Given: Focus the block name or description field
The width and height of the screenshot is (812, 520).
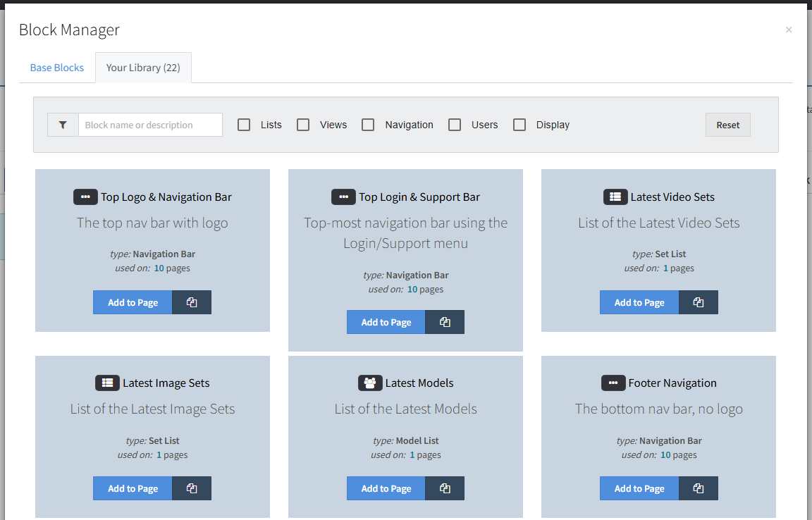Looking at the screenshot, I should tap(150, 125).
